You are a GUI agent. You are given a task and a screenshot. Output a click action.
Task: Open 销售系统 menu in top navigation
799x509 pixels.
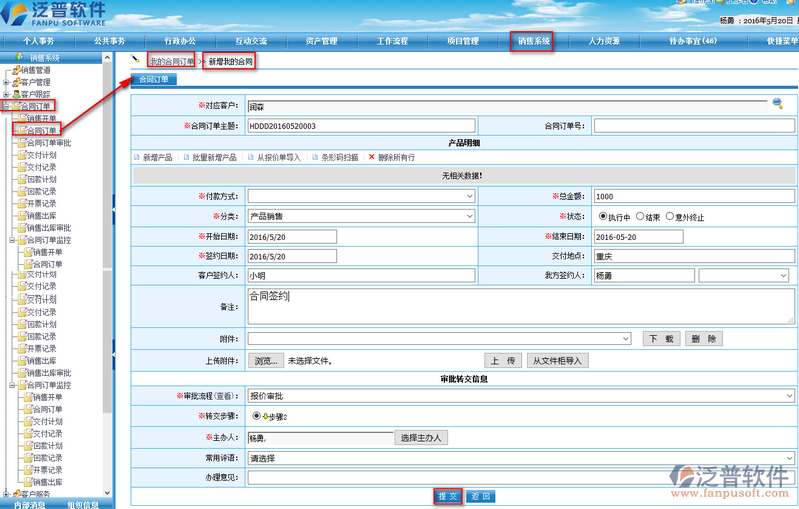(532, 41)
